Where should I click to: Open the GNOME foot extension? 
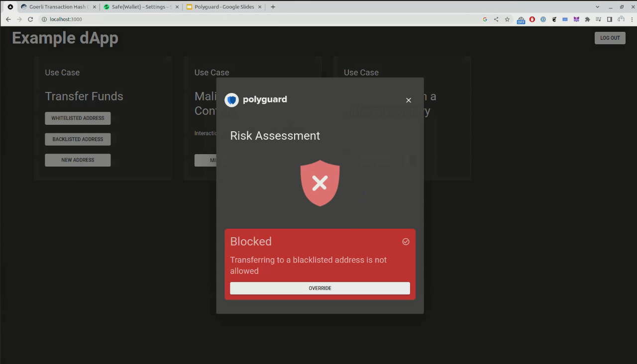click(554, 19)
